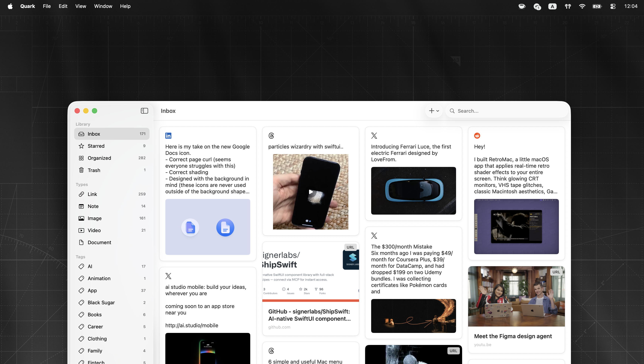The width and height of the screenshot is (644, 364).
Task: Select the AI tag
Action: coord(112,266)
